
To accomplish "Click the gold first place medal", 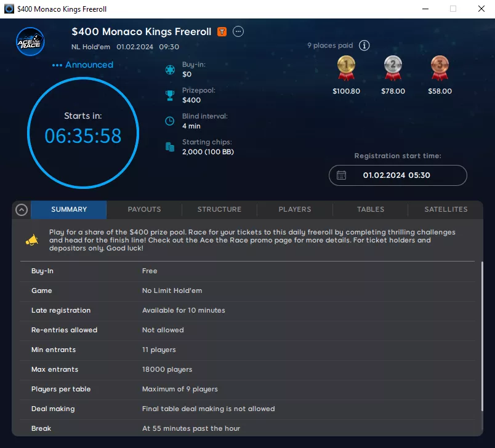I will [x=346, y=68].
